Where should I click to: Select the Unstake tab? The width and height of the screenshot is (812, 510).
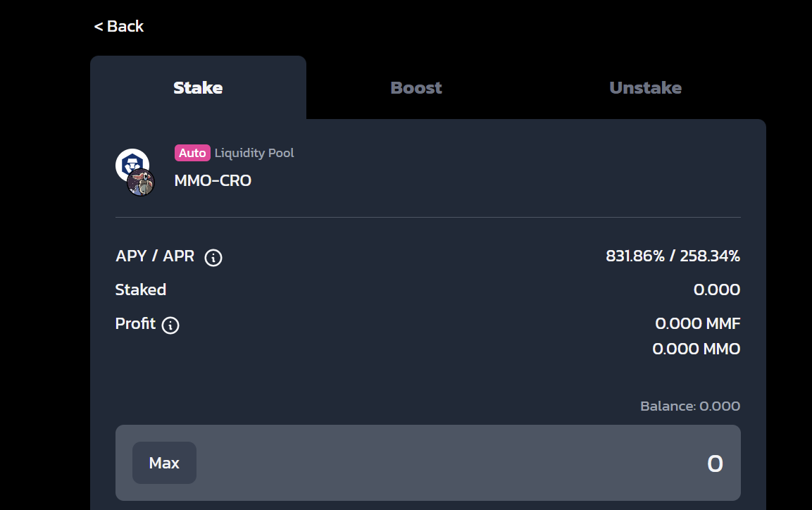coord(645,88)
